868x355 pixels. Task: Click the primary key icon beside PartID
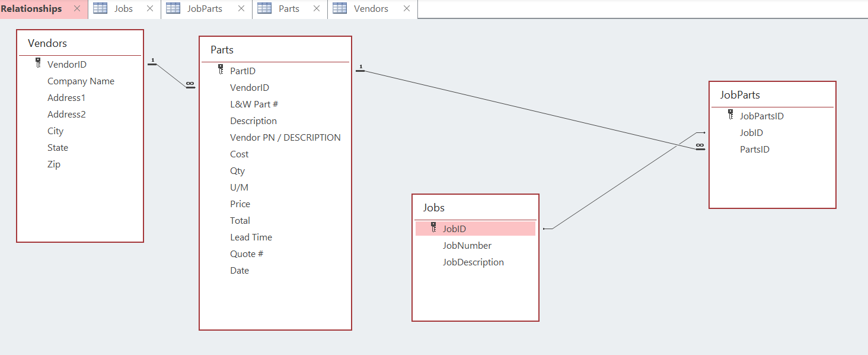221,69
